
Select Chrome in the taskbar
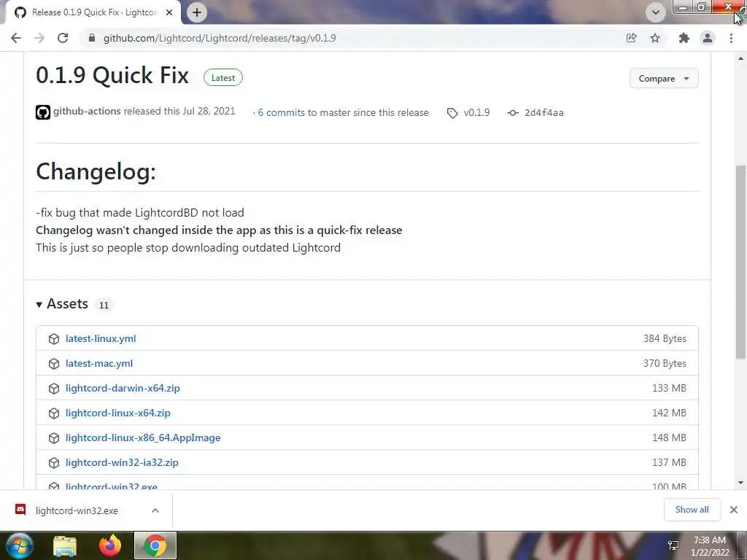pyautogui.click(x=155, y=545)
